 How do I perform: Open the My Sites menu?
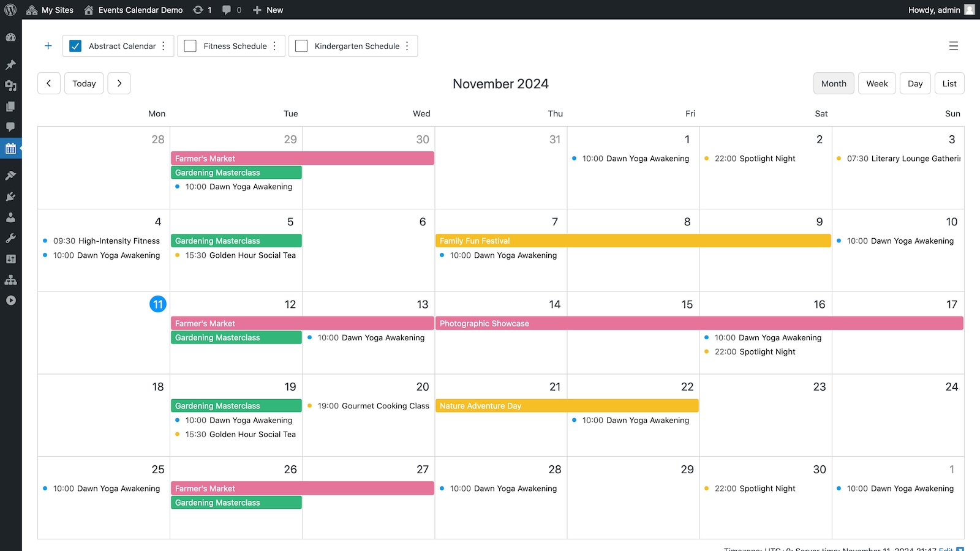point(50,10)
